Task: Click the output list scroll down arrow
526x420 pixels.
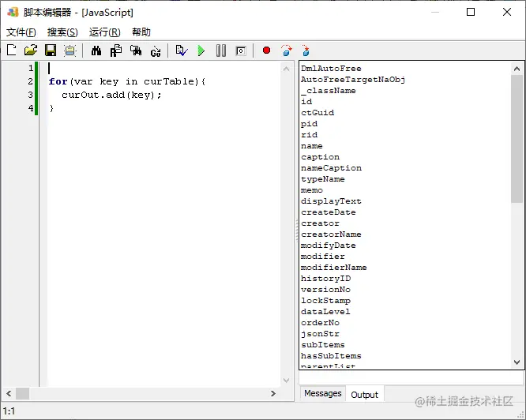Action: [517, 362]
